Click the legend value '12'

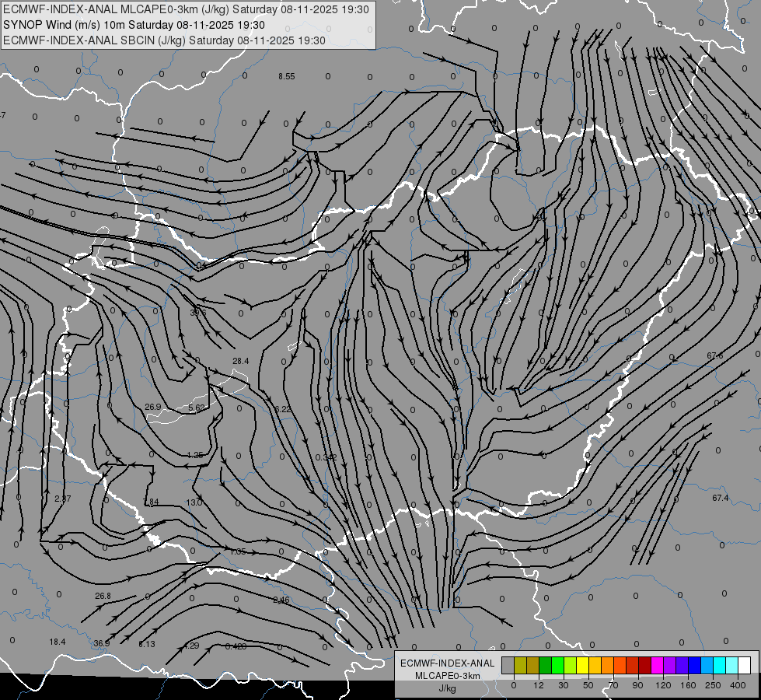pyautogui.click(x=539, y=685)
